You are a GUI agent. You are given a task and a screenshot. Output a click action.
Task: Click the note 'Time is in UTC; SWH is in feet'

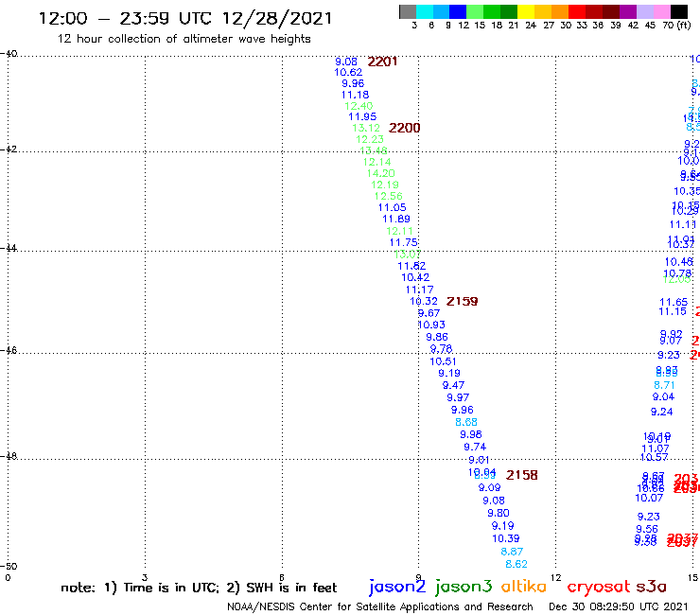coord(199,588)
